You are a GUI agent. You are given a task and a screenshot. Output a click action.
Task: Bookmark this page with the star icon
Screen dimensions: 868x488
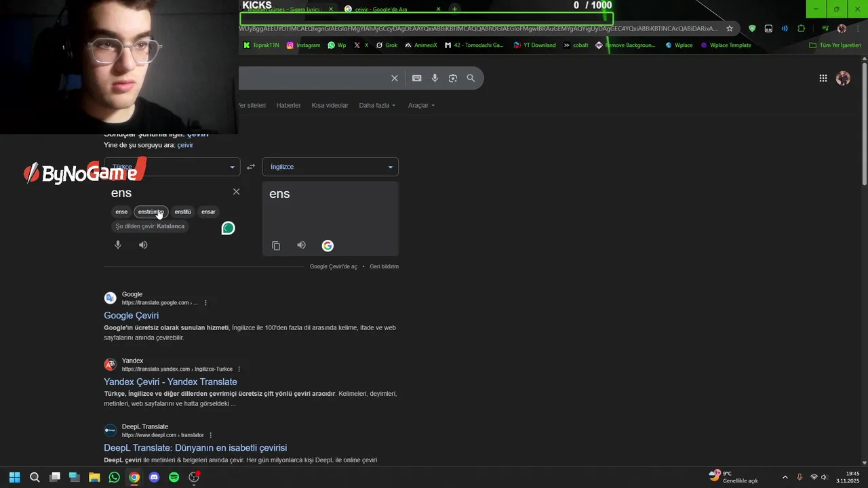pos(730,28)
